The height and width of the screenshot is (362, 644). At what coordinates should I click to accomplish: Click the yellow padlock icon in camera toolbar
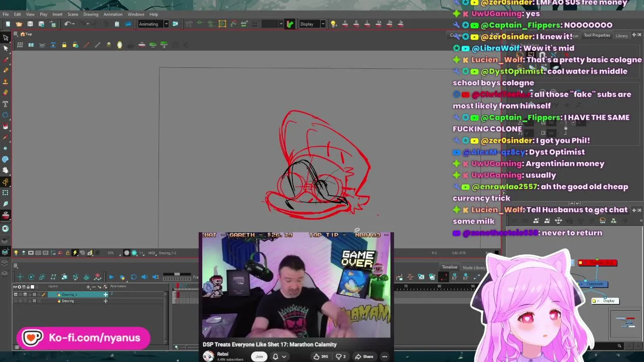tap(64, 45)
